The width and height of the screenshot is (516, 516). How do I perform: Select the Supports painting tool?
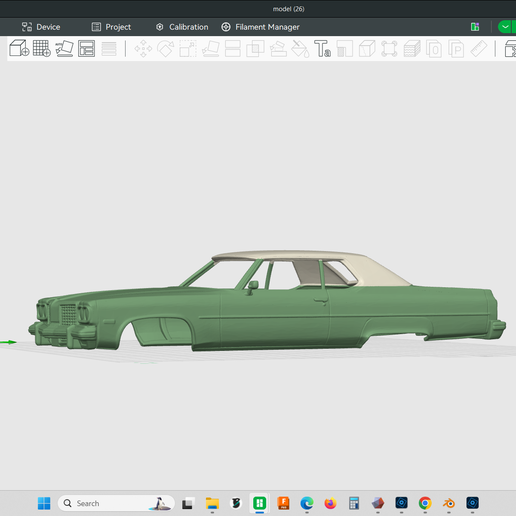pos(278,49)
